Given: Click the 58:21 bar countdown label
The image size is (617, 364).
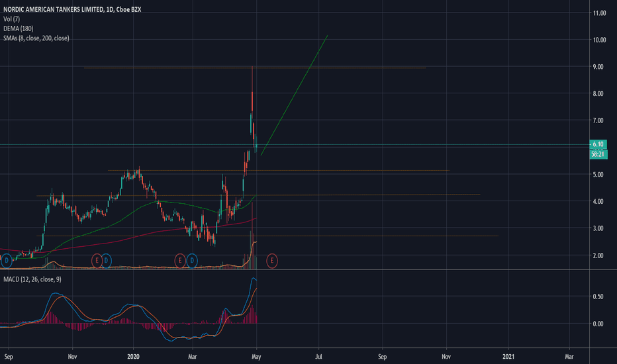Looking at the screenshot, I should (x=598, y=154).
